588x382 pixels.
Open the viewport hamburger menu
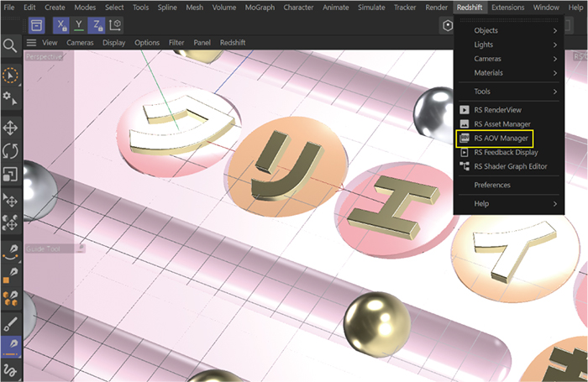point(31,42)
